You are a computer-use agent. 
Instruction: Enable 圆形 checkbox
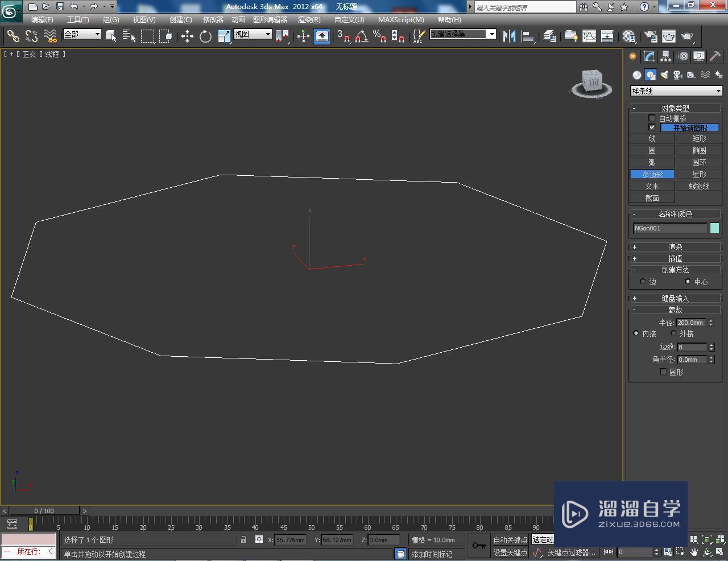[663, 372]
